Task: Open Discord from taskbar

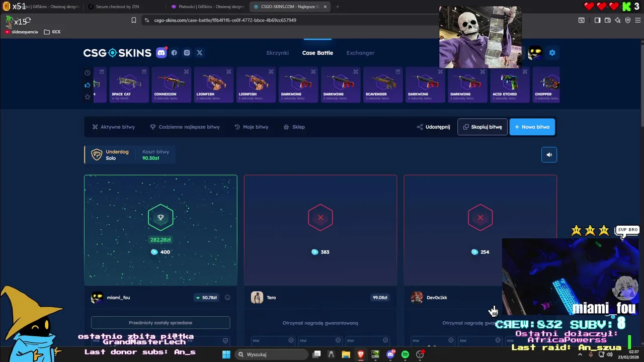Action: click(390, 354)
